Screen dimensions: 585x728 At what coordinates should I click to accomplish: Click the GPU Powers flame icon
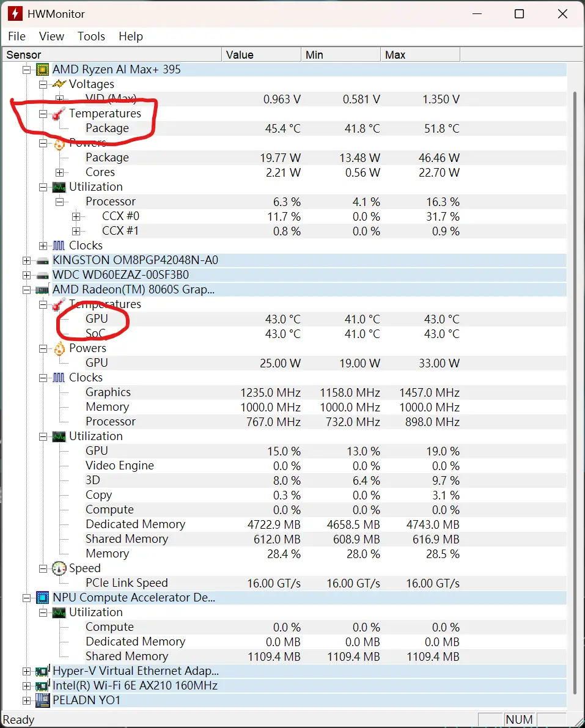coord(59,348)
